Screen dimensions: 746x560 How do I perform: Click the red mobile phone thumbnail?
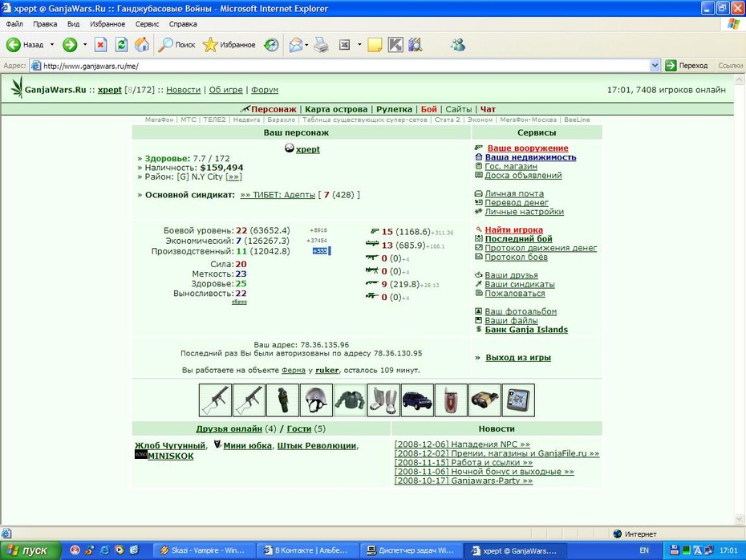tap(451, 400)
